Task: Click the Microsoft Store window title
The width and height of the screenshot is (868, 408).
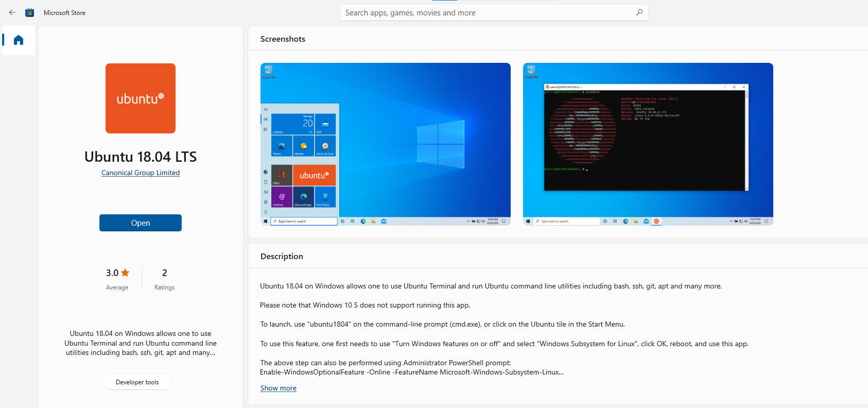Action: point(64,12)
